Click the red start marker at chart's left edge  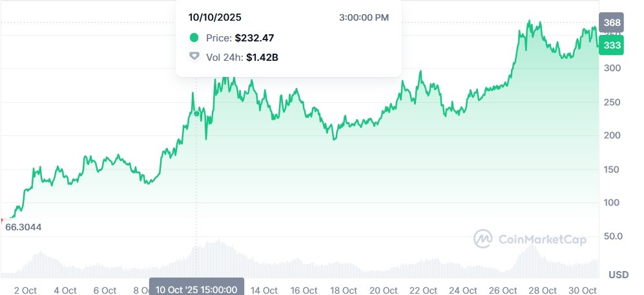(x=2, y=220)
